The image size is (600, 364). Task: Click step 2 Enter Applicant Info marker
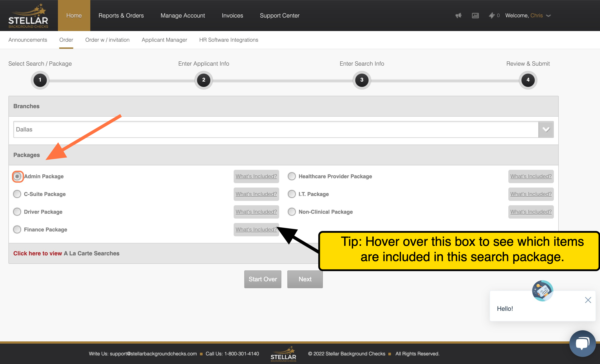(203, 80)
